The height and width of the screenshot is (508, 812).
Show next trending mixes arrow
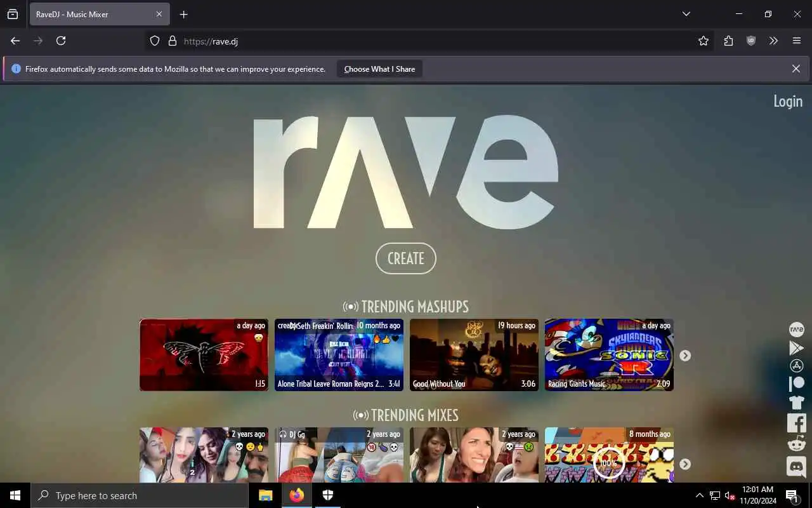pyautogui.click(x=685, y=464)
